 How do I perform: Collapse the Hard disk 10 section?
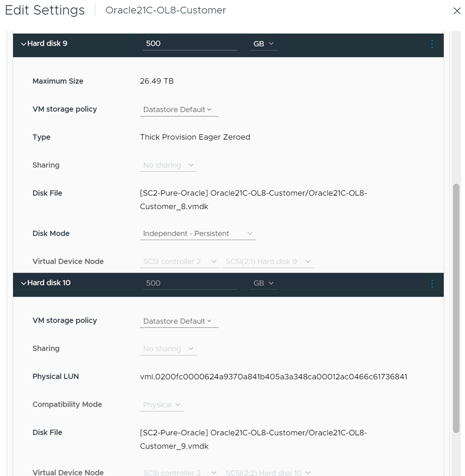click(23, 283)
